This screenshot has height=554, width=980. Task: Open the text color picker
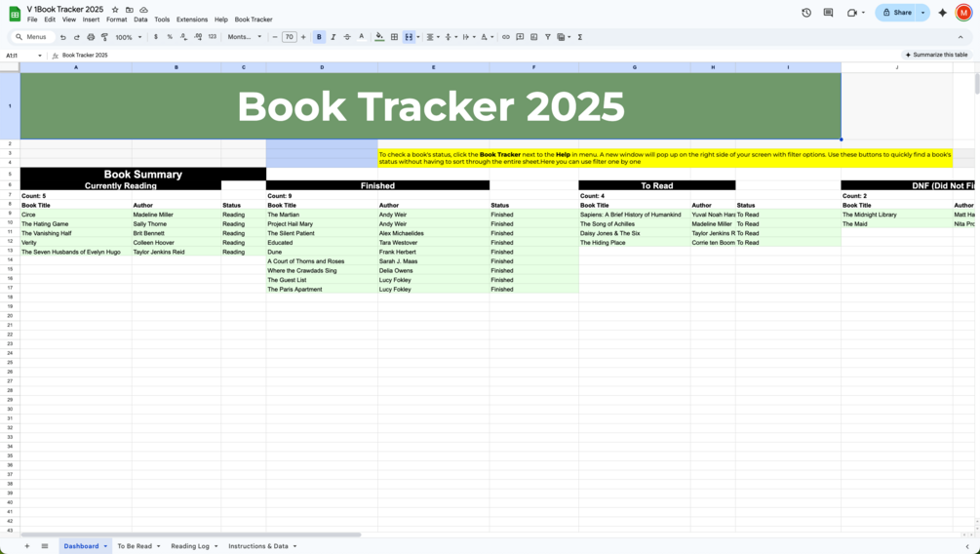361,37
